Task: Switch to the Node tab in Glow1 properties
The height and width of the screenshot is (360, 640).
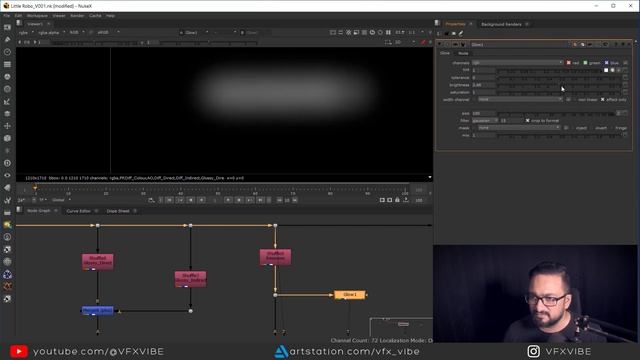Action: [x=463, y=53]
